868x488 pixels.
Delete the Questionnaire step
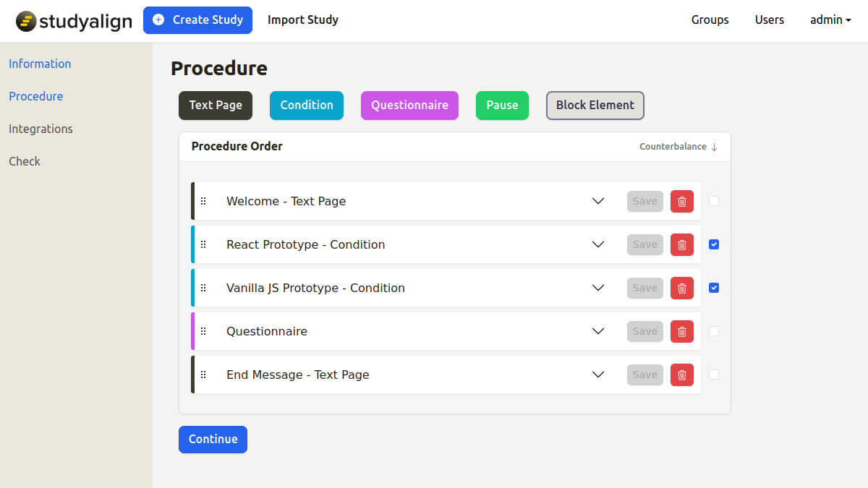coord(682,331)
